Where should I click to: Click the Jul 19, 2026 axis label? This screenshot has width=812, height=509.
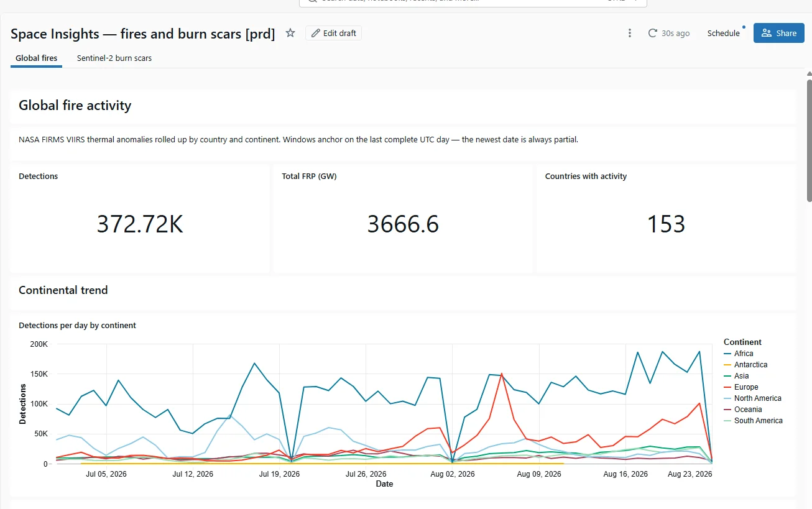coord(279,474)
